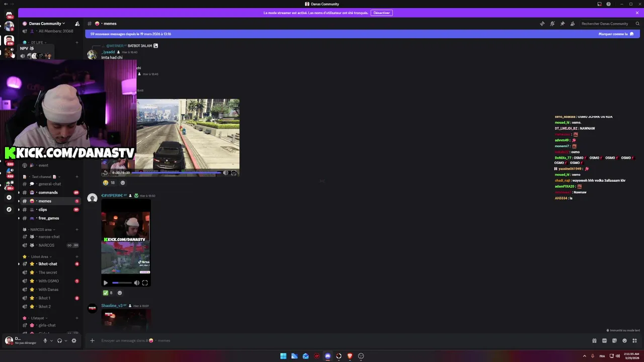The image size is (644, 362).
Task: Click the Désactiver streamer mode button
Action: click(381, 13)
